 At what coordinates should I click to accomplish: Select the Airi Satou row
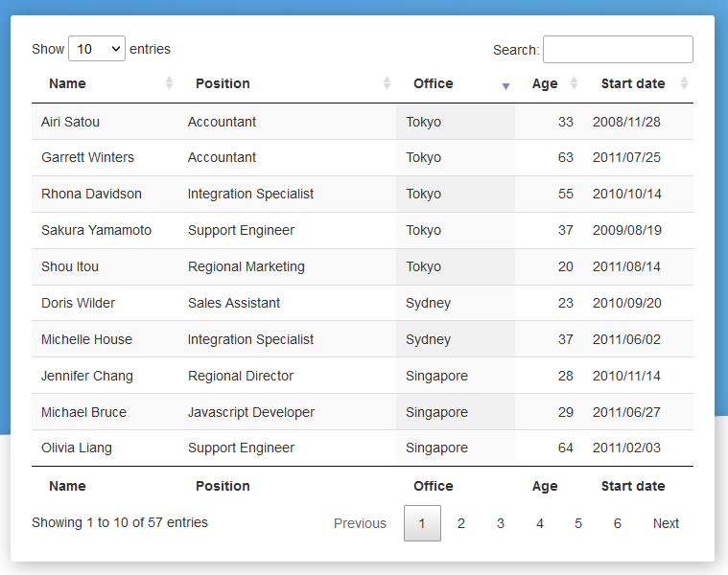(70, 122)
